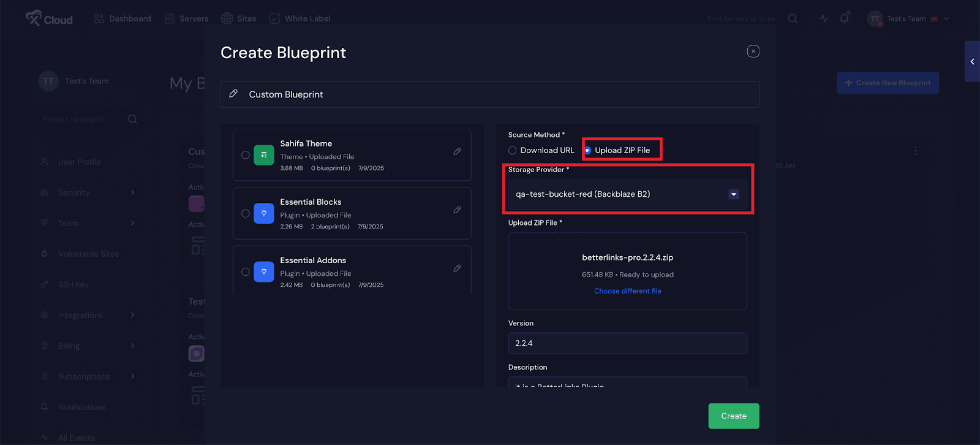Open the Servers menu item

187,18
